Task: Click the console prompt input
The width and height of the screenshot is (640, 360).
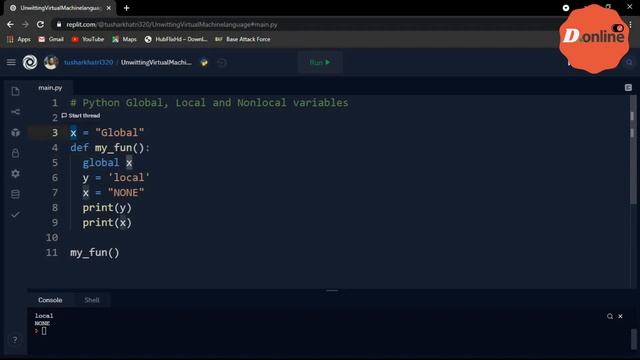Action: pyautogui.click(x=44, y=331)
